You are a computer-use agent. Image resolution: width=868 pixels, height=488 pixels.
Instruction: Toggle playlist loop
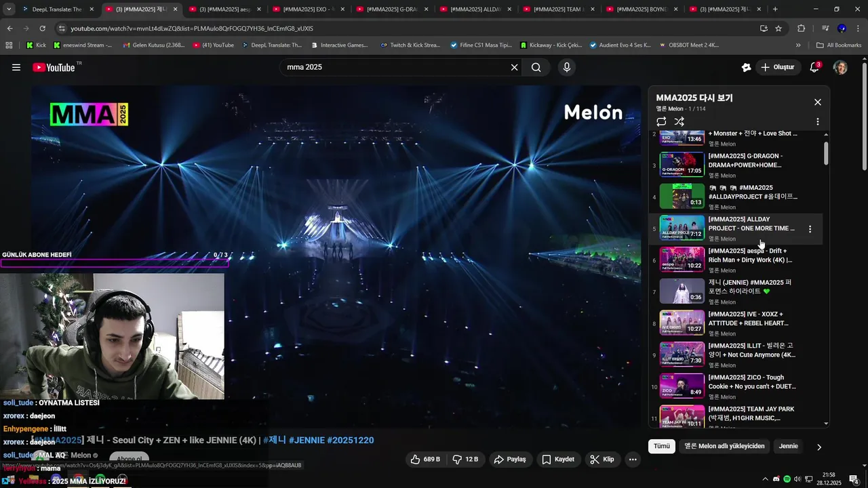pos(661,122)
